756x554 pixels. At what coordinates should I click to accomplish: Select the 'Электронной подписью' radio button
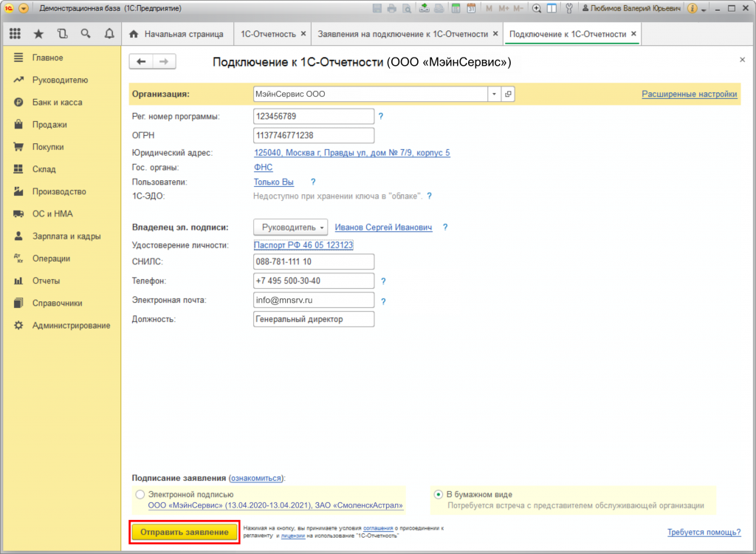[140, 494]
